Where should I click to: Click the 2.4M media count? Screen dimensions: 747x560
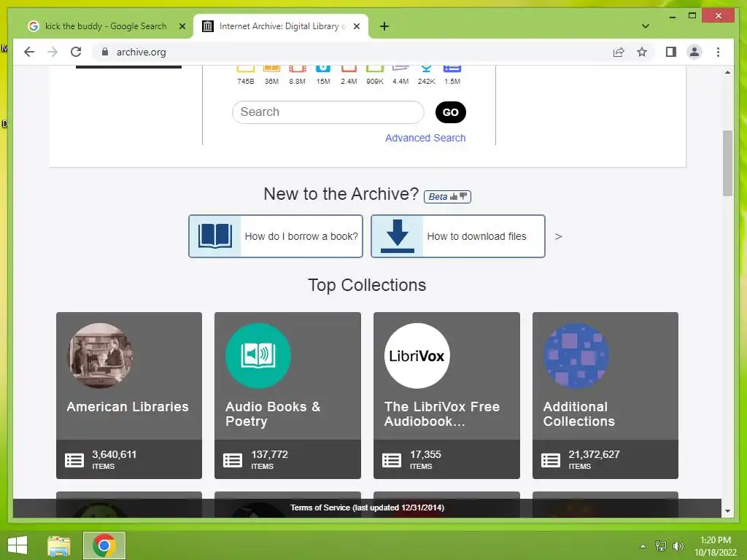pos(349,82)
